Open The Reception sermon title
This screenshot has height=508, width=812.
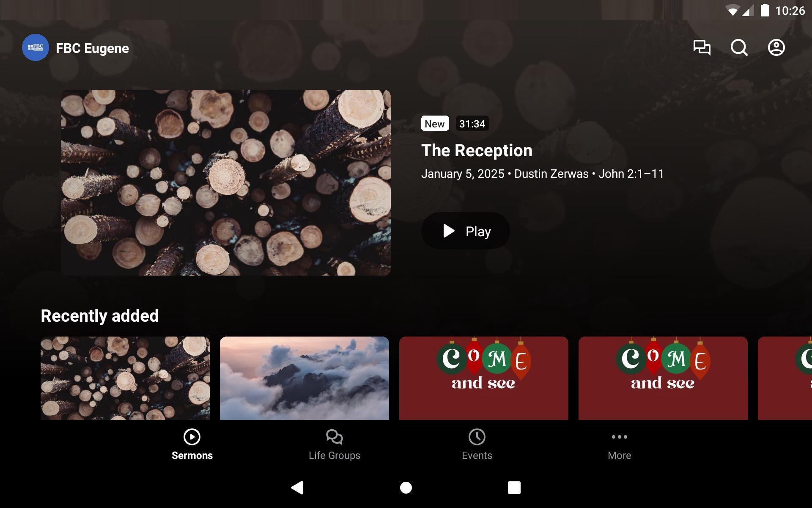click(477, 151)
